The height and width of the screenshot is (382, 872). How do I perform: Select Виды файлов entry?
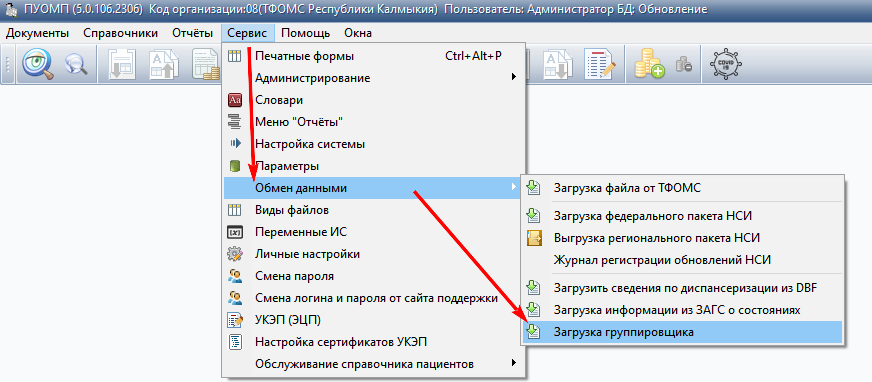pyautogui.click(x=374, y=210)
